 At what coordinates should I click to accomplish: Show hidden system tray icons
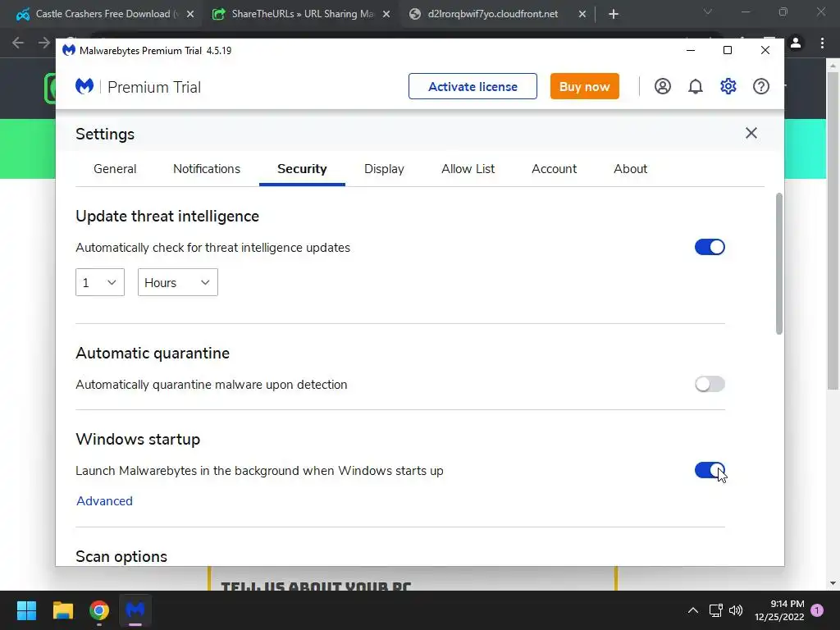click(692, 610)
